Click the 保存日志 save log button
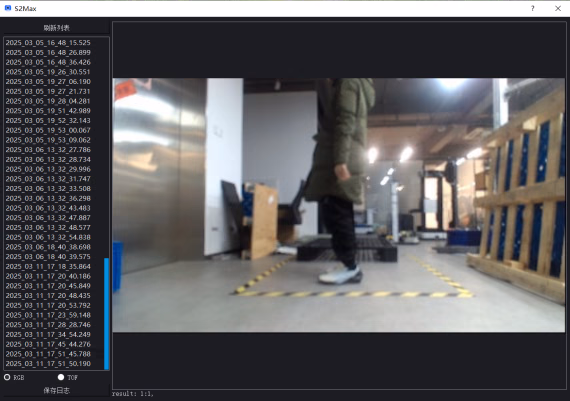The image size is (570, 401). (56, 390)
